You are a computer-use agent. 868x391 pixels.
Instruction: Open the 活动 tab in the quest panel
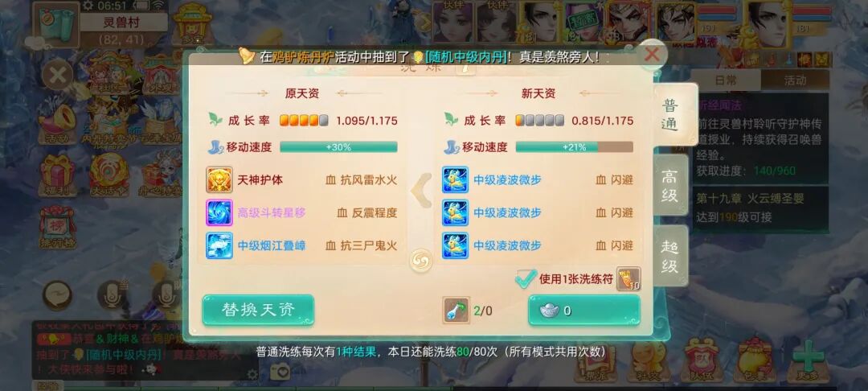(794, 80)
